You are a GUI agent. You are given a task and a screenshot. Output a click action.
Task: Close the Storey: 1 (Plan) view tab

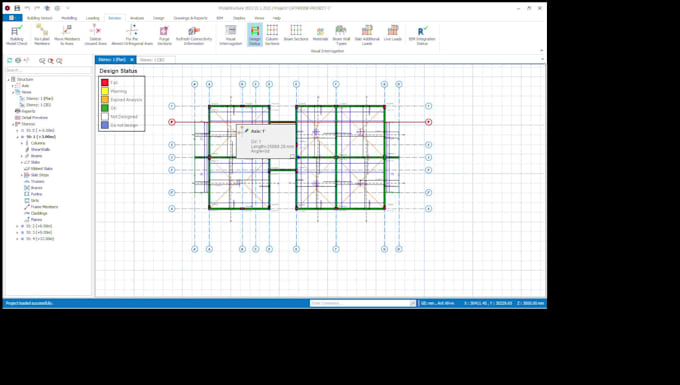(x=132, y=60)
